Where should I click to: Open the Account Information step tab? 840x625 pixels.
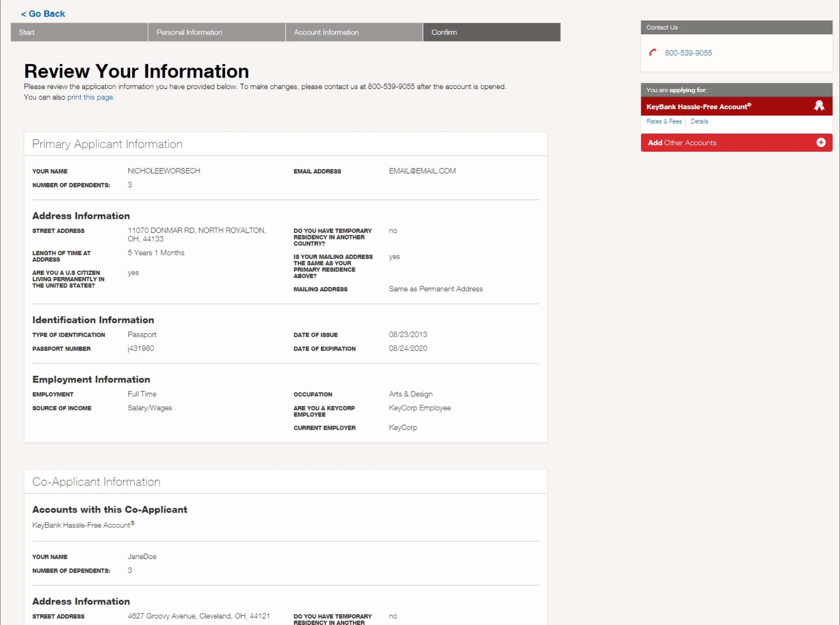pos(354,32)
